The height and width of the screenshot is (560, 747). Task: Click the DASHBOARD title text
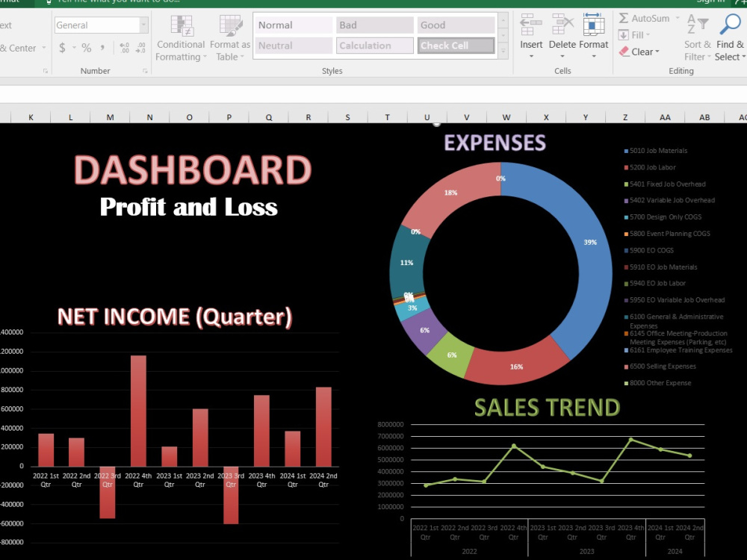(x=193, y=170)
